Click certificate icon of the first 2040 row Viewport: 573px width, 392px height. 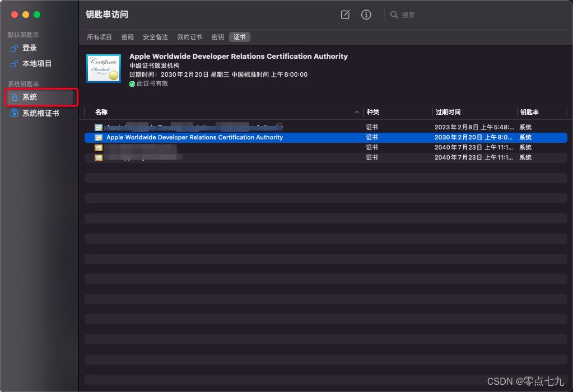pos(99,148)
